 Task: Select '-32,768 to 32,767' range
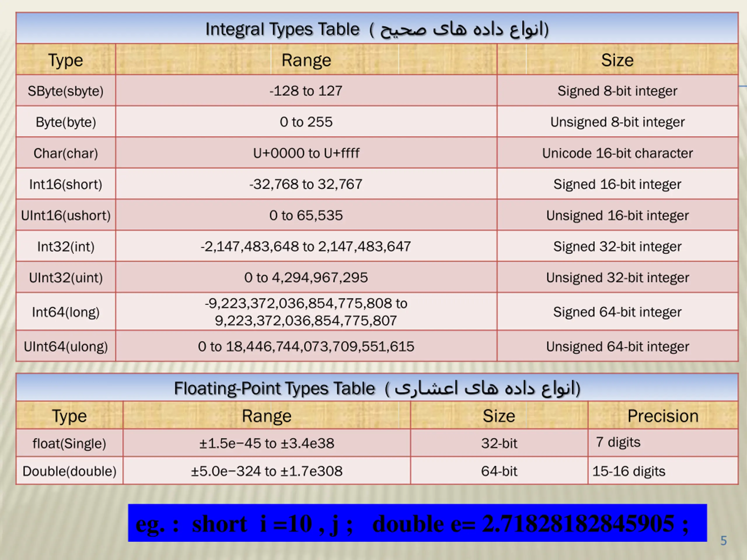(x=306, y=184)
